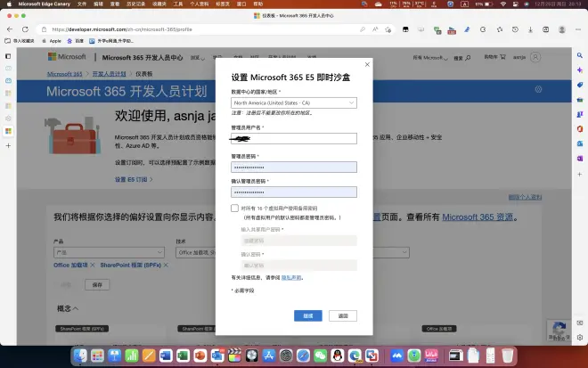Click the Microsoft logo in the page header
This screenshot has width=588, height=368.
coord(67,57)
